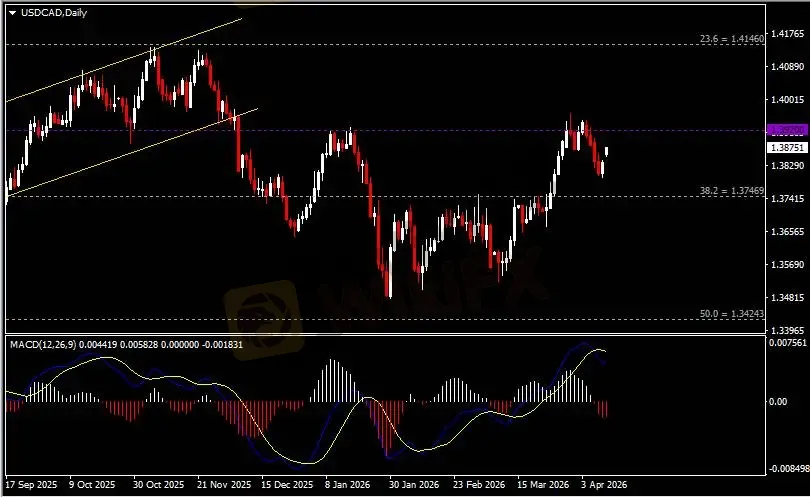The width and height of the screenshot is (810, 497).
Task: Click the 8 Jan 2026 date label
Action: coord(347,485)
